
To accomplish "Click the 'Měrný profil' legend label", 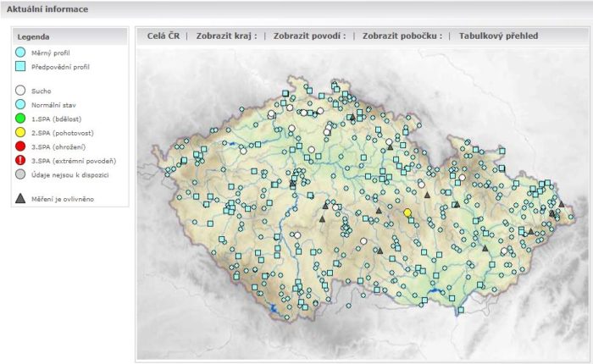I will [x=50, y=53].
